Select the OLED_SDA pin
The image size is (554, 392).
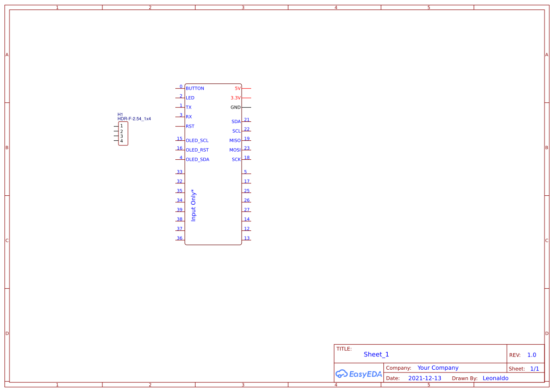click(197, 159)
